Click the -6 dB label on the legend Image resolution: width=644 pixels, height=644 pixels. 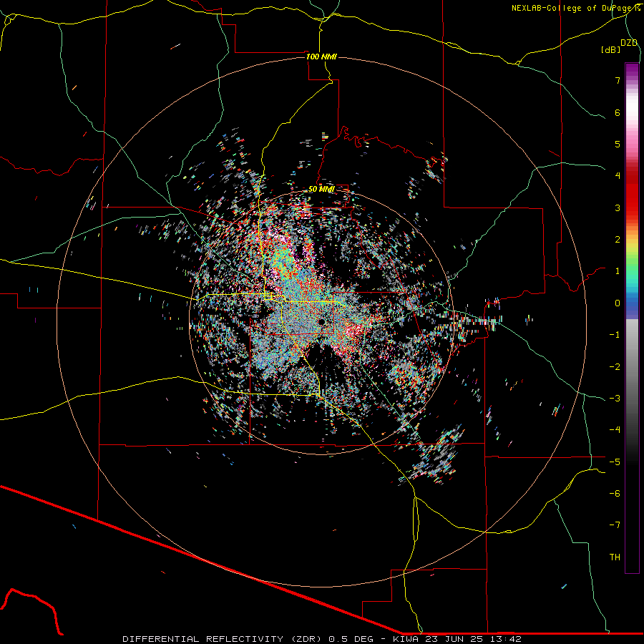pos(615,494)
